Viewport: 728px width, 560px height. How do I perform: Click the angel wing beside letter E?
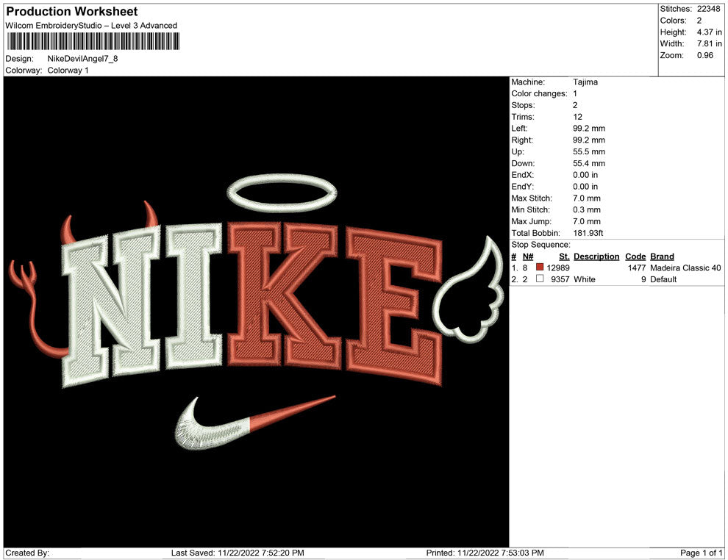468,295
